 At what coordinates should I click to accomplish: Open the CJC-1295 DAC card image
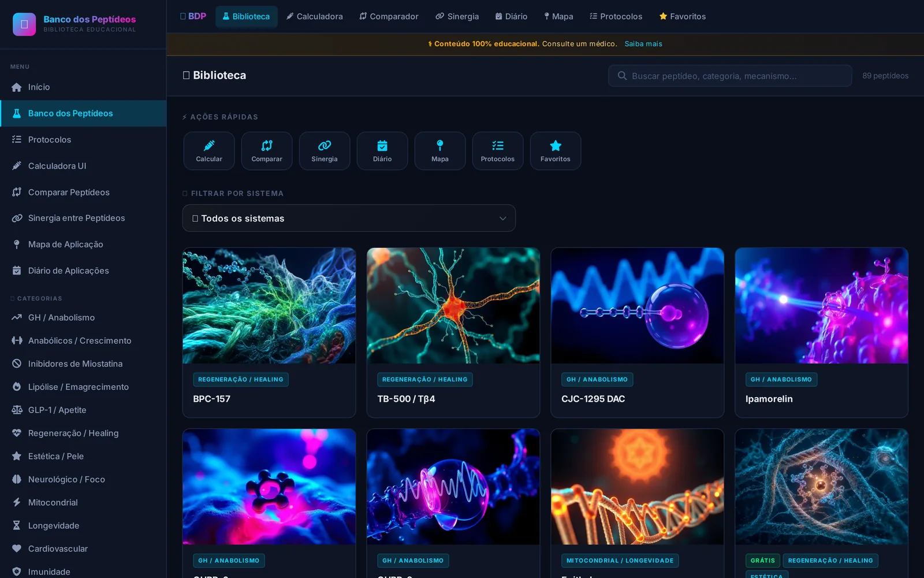point(638,306)
